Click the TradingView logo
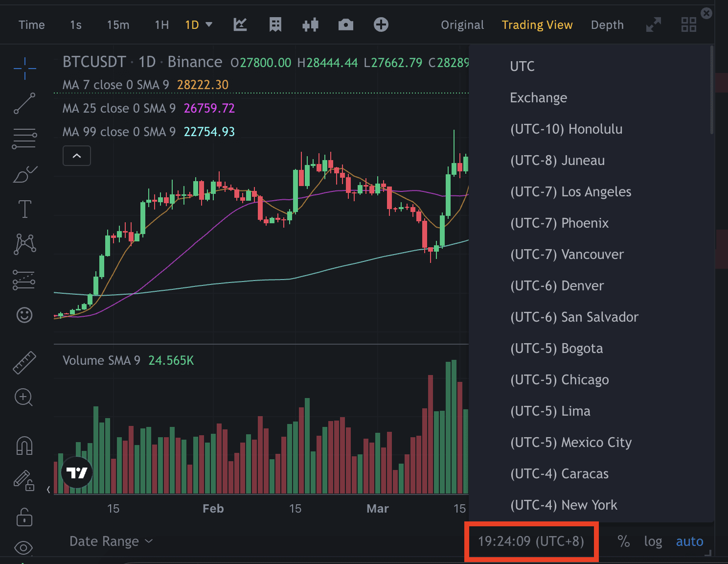 coord(77,472)
